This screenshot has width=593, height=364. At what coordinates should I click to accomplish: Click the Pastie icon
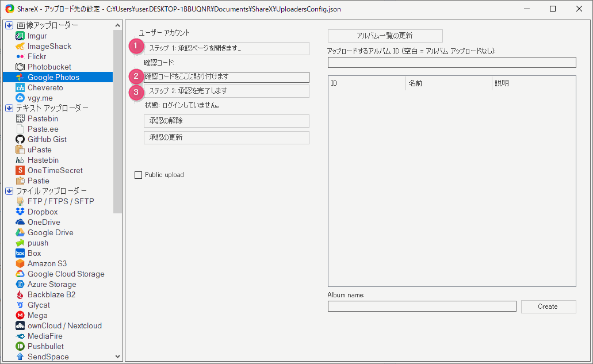[20, 181]
